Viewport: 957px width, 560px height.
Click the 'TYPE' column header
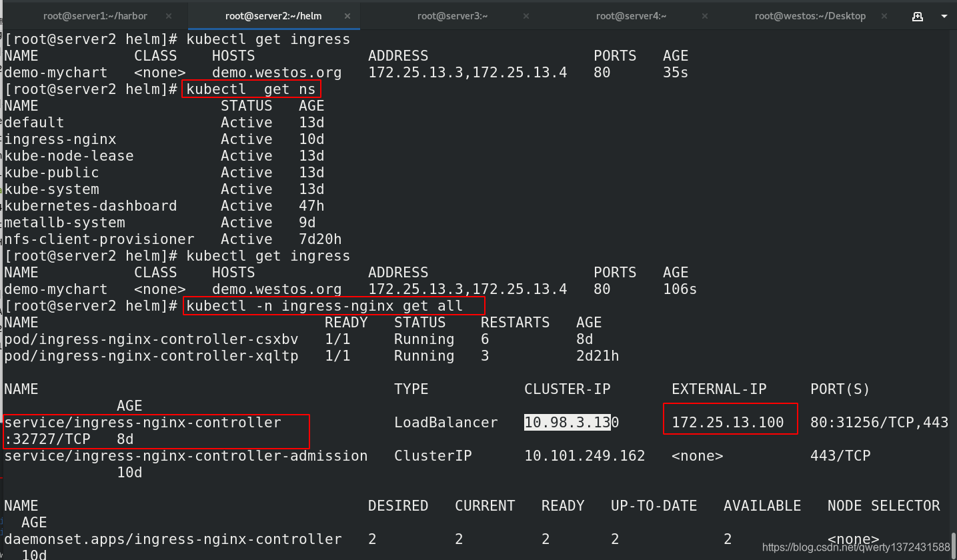[x=411, y=389]
